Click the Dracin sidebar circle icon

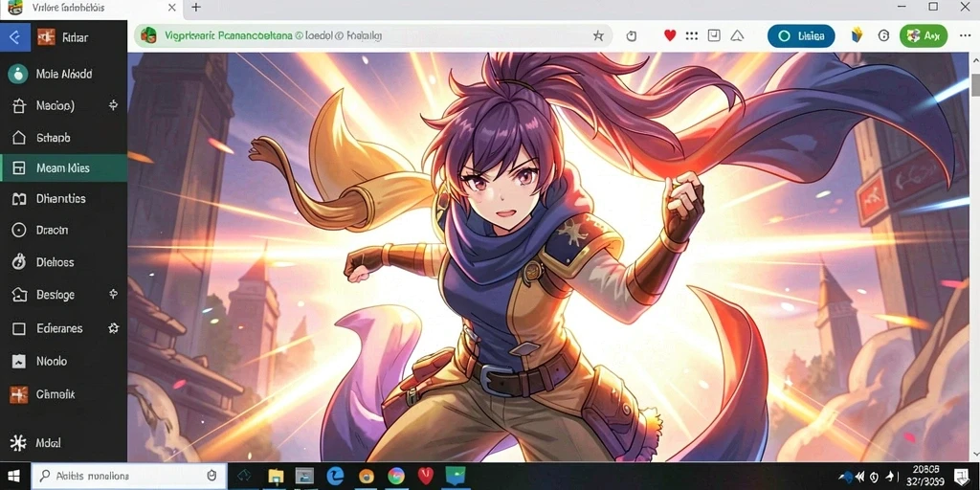coord(19,230)
